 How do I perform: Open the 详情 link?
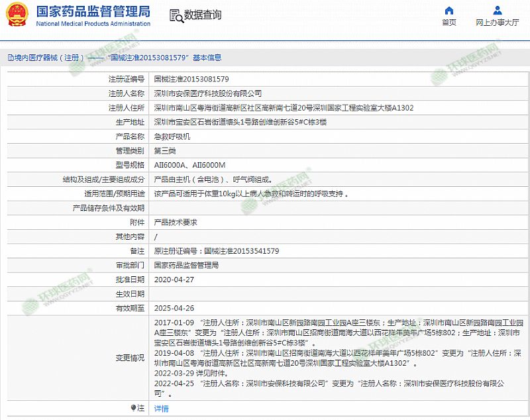click(x=161, y=409)
